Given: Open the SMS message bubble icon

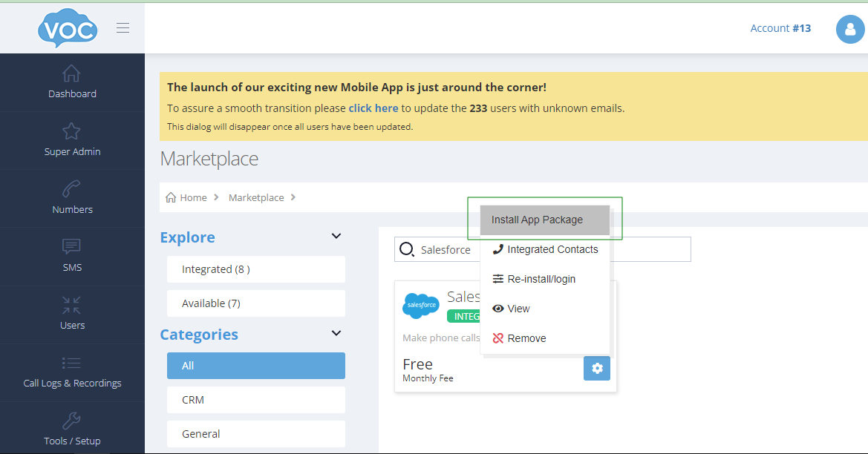Looking at the screenshot, I should click(x=72, y=247).
